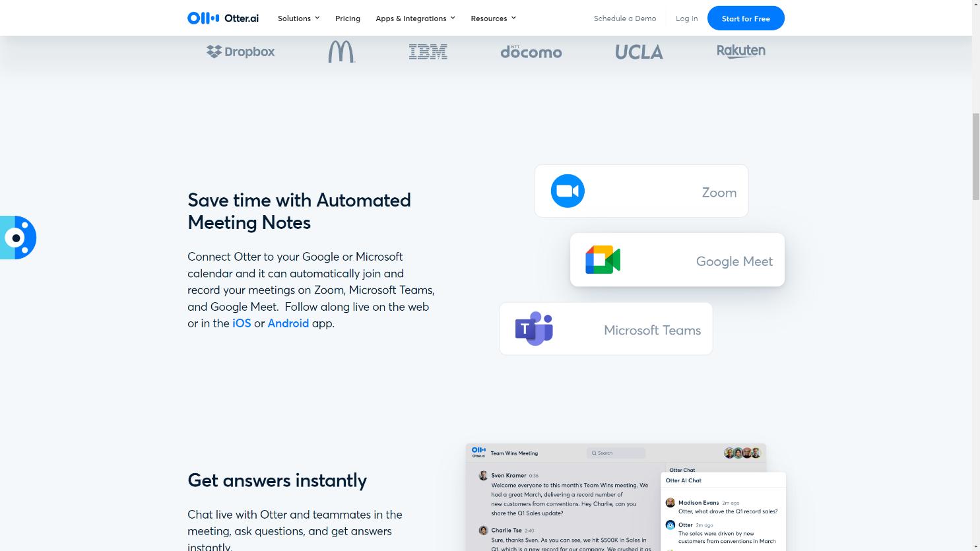
Task: Click the Dropbox logo
Action: 241,51
